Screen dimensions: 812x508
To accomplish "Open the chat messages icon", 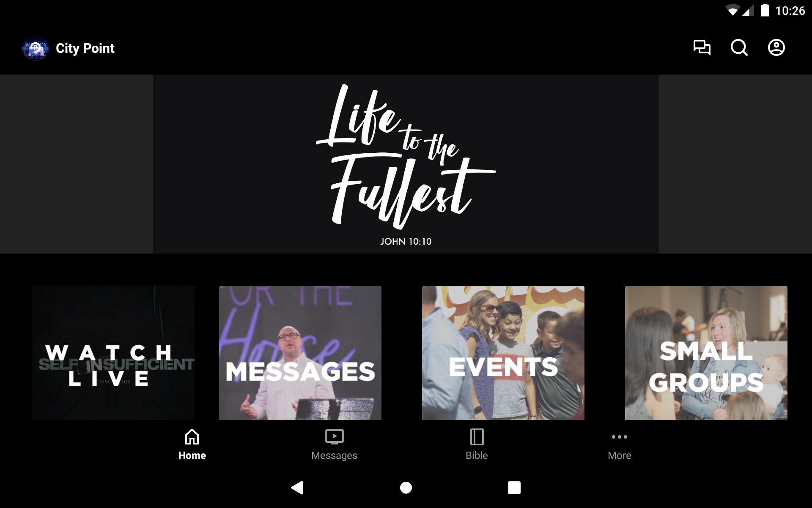I will point(702,47).
